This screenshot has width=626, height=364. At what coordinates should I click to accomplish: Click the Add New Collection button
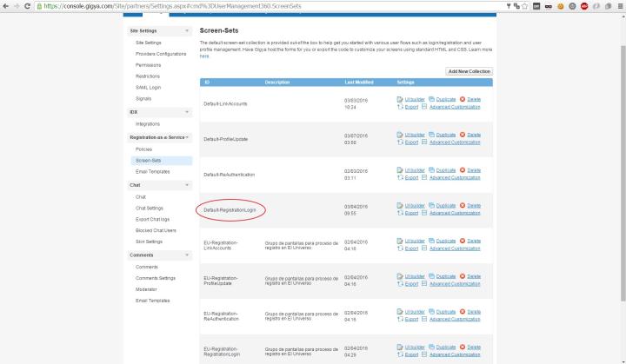point(469,71)
